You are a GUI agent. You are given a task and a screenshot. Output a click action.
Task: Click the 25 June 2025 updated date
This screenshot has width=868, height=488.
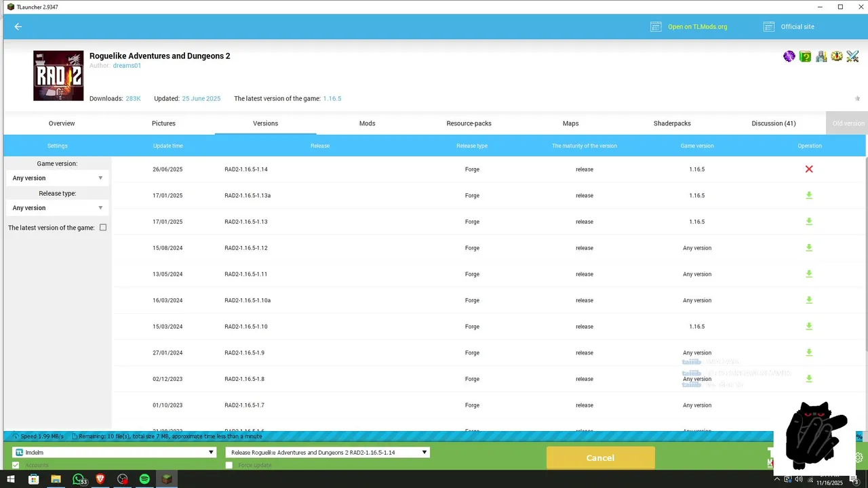click(201, 99)
